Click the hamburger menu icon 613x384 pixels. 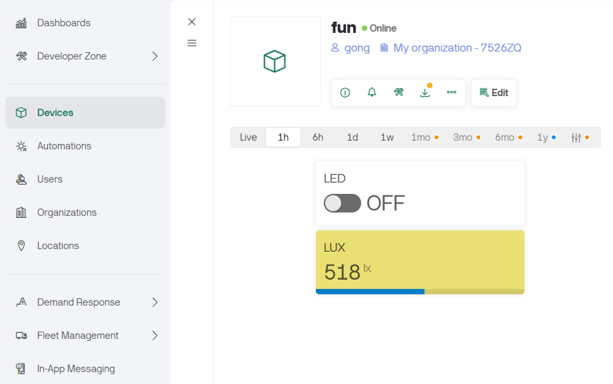click(192, 43)
